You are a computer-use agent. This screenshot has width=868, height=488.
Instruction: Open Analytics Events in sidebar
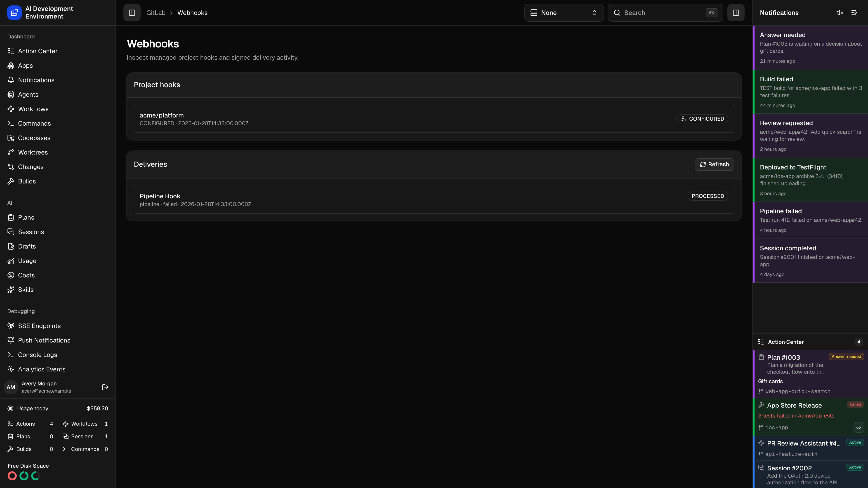58,369
